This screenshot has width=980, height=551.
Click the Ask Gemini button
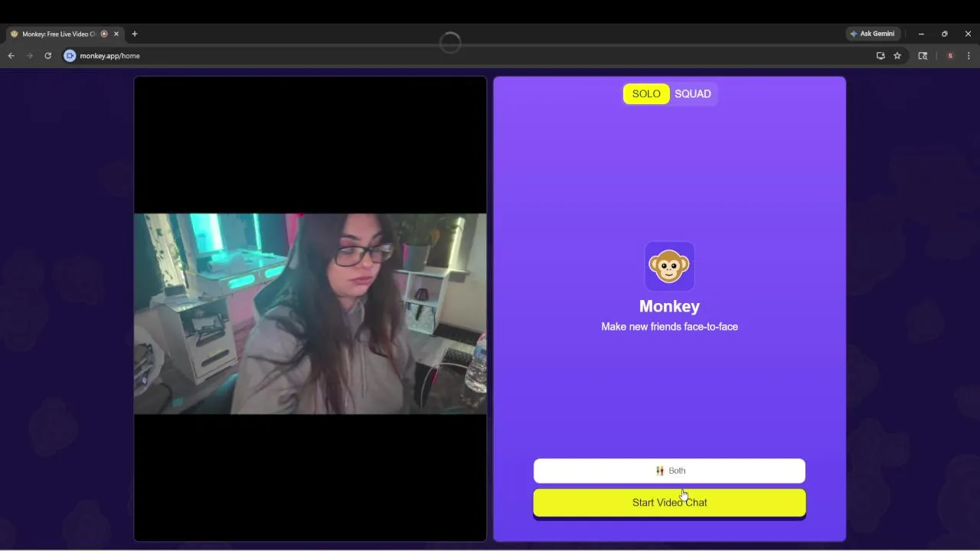click(871, 34)
